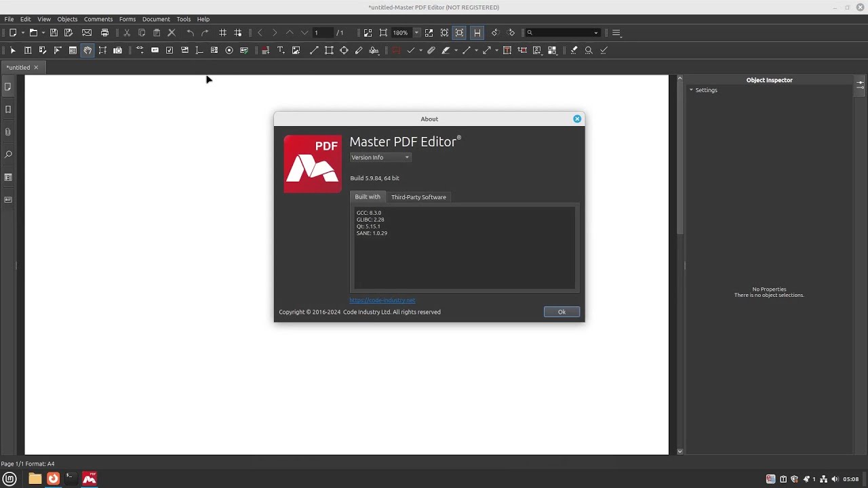Close the About dialog
This screenshot has height=488, width=868.
577,119
